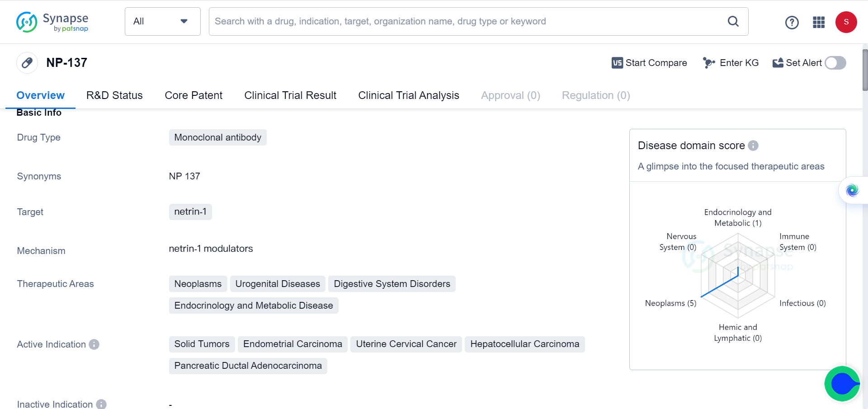Click the page vertical scrollbar
Screen dimensions: 868x409
865,70
